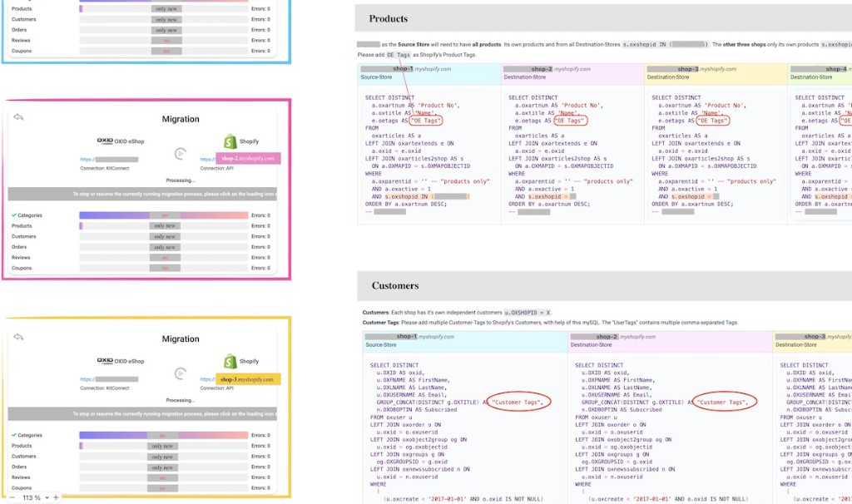Click shop-3 Destination-Store header in Customers table
Viewport: 852px width, 504px height.
[x=812, y=341]
